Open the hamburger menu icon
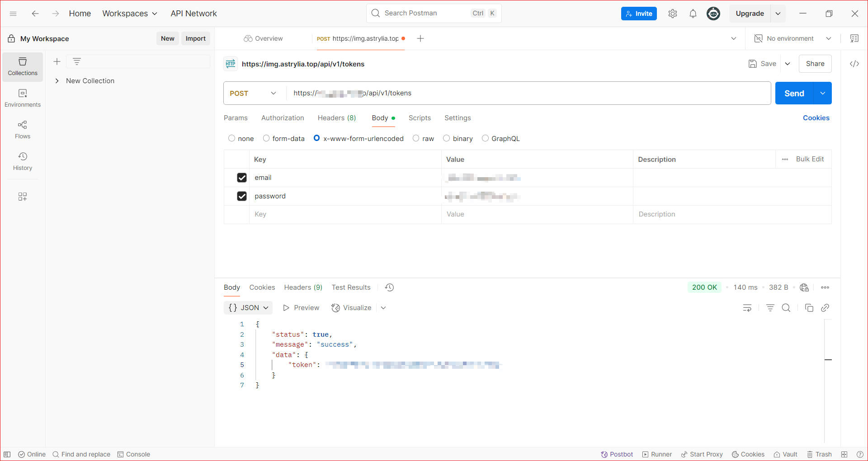The height and width of the screenshot is (461, 868). click(13, 14)
